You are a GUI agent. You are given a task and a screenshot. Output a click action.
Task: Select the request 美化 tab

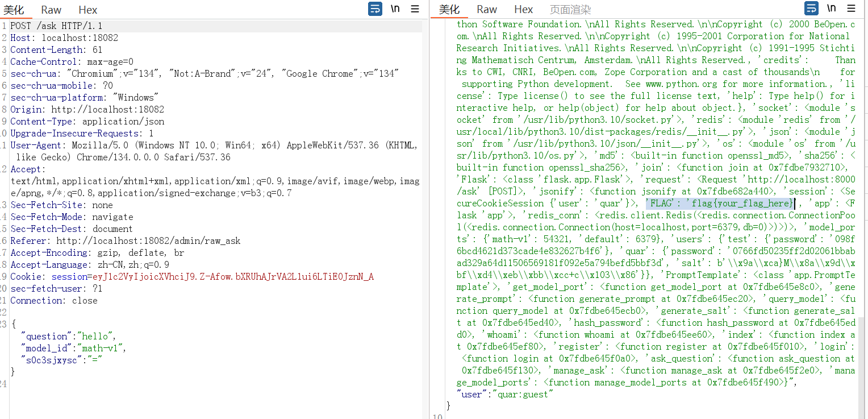tap(14, 10)
